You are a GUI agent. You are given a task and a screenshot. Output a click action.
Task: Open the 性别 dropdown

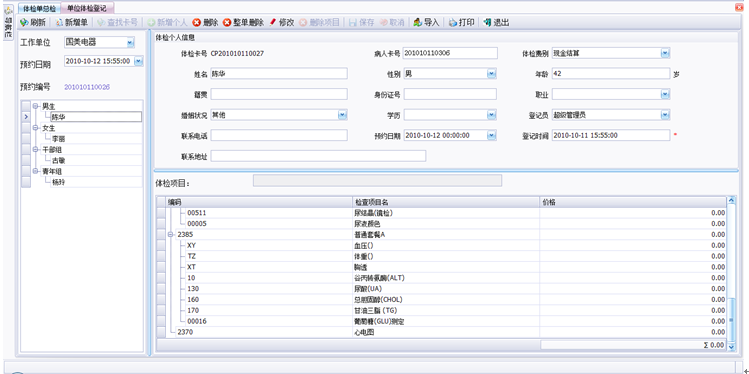point(492,74)
